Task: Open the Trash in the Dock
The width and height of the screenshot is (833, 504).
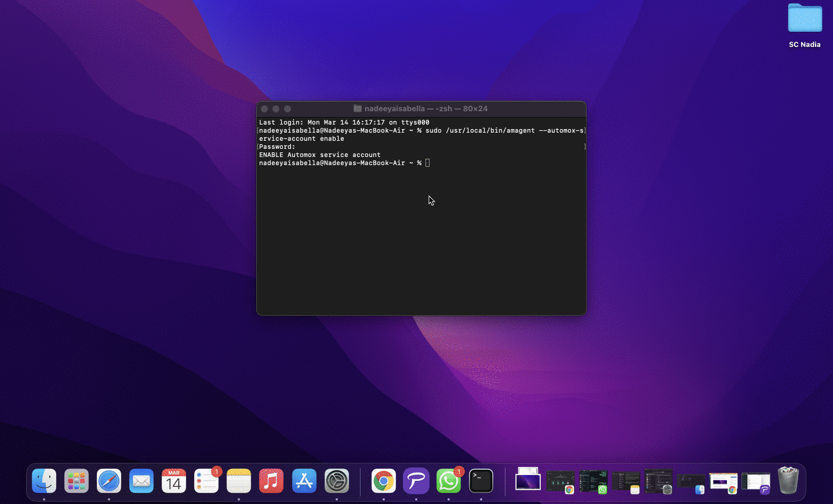Action: pos(788,480)
